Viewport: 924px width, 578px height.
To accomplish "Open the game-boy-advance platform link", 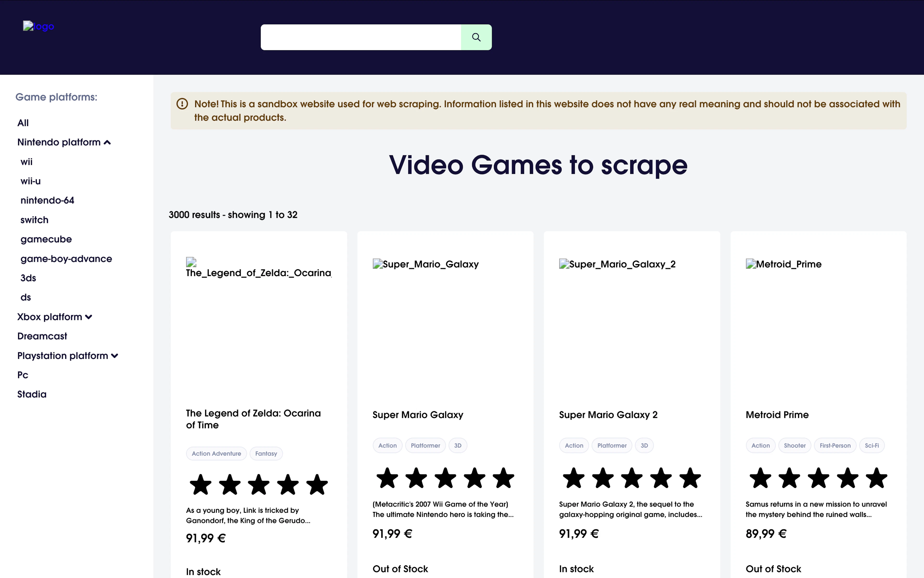I will click(x=66, y=259).
